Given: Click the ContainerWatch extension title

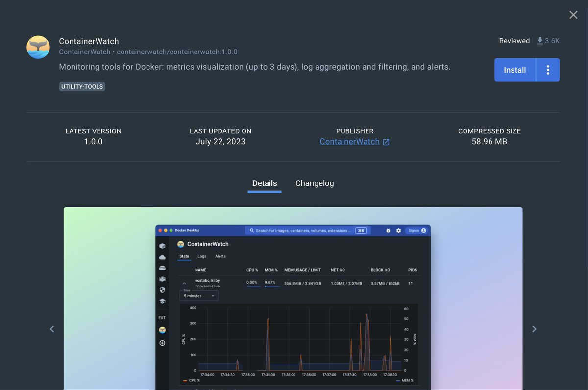Looking at the screenshot, I should 89,41.
